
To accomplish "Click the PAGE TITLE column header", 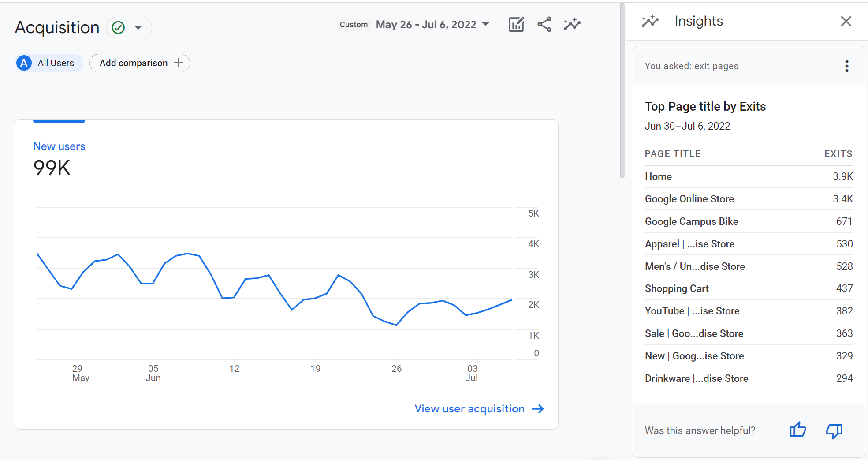I will tap(672, 154).
